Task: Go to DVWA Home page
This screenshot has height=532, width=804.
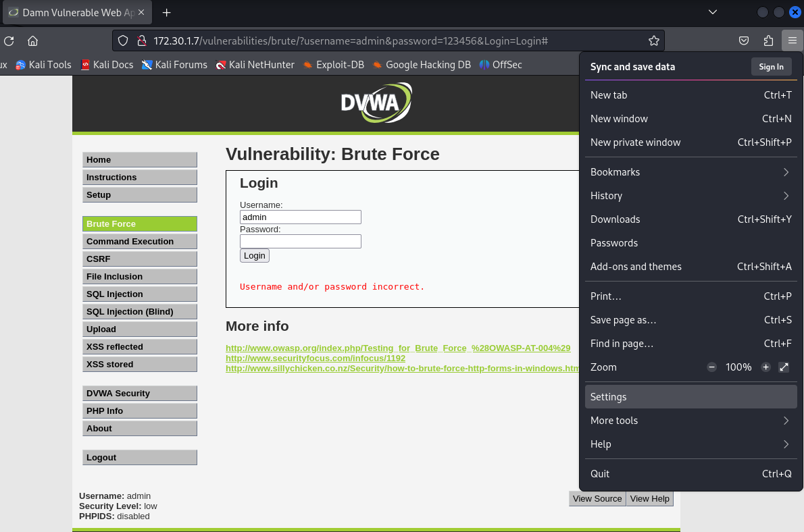Action: point(139,159)
